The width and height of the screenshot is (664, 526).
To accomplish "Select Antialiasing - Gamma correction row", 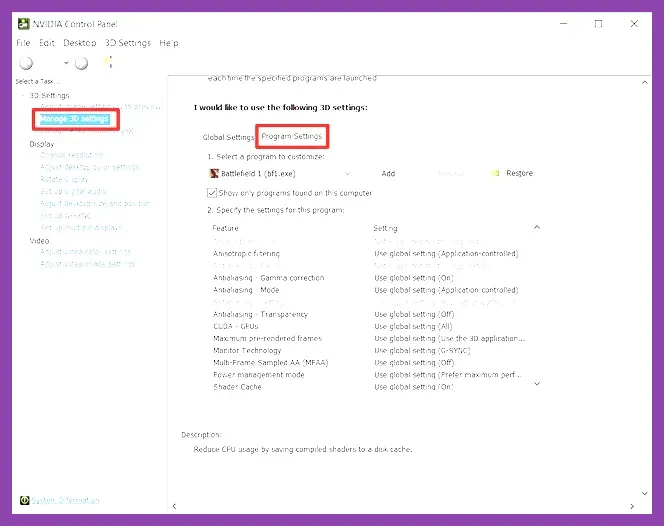I will pyautogui.click(x=268, y=278).
